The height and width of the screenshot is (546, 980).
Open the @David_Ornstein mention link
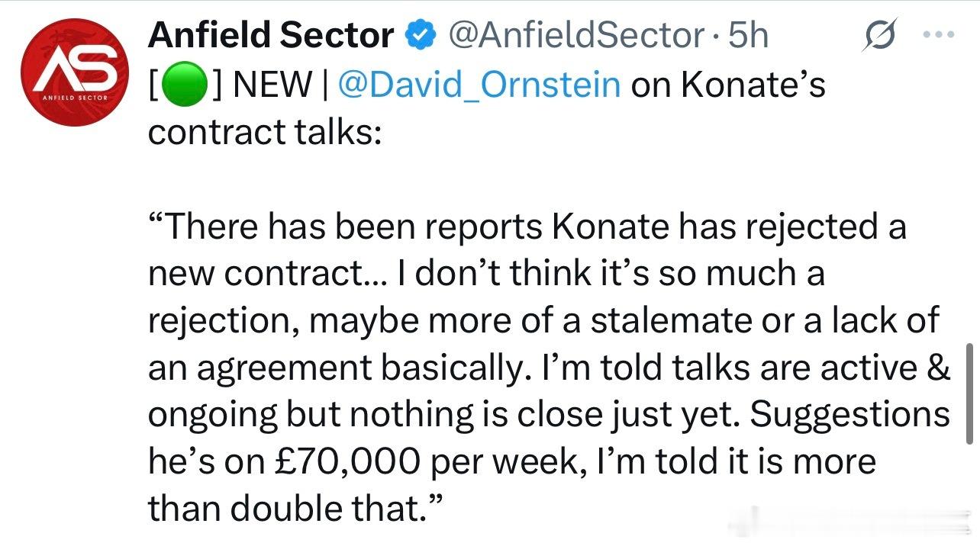coord(478,84)
